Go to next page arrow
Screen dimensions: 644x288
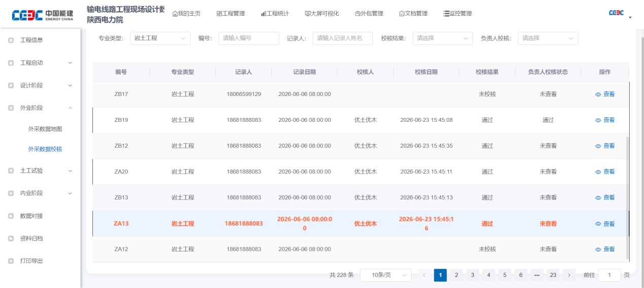[x=569, y=275]
